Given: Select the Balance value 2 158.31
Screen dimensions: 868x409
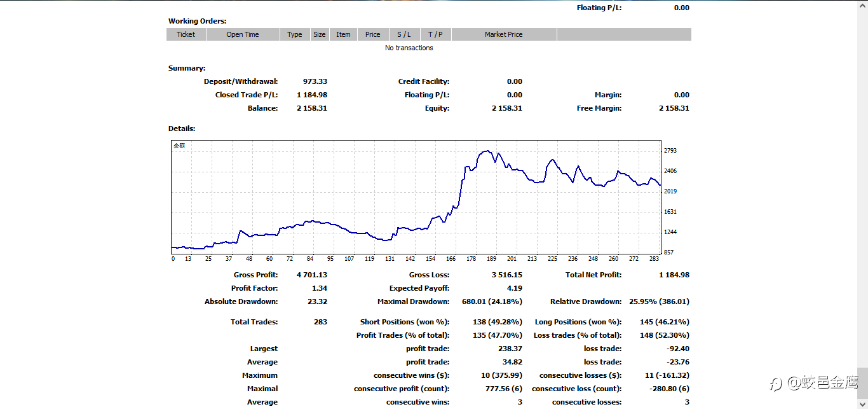Looking at the screenshot, I should (312, 108).
